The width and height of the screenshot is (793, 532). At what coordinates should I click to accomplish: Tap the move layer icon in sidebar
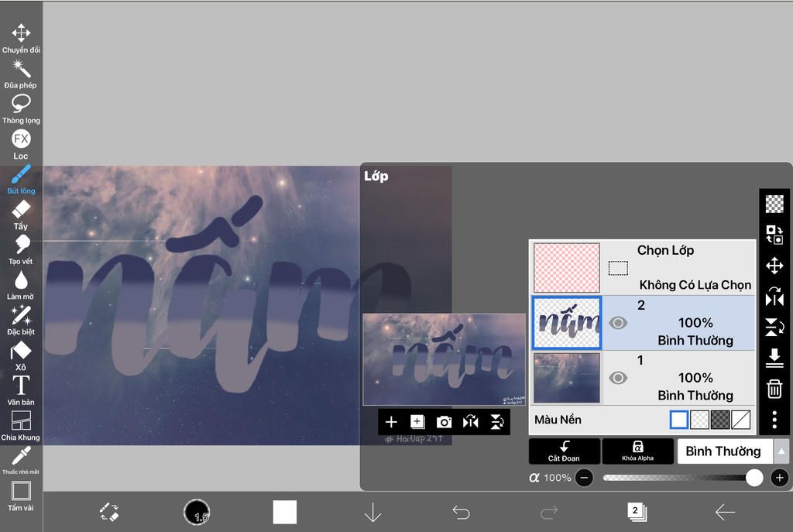click(774, 266)
